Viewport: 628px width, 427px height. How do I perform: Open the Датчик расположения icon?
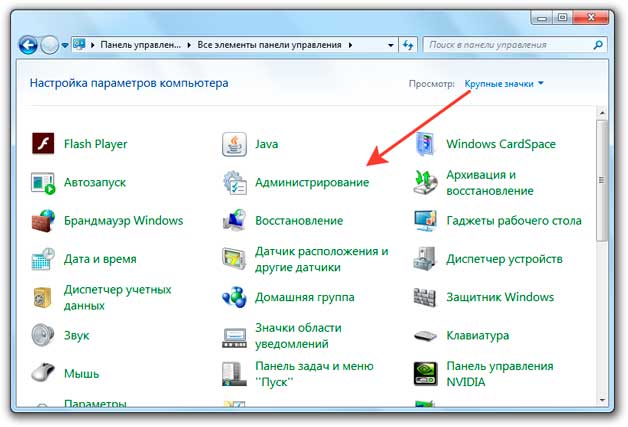(x=234, y=259)
